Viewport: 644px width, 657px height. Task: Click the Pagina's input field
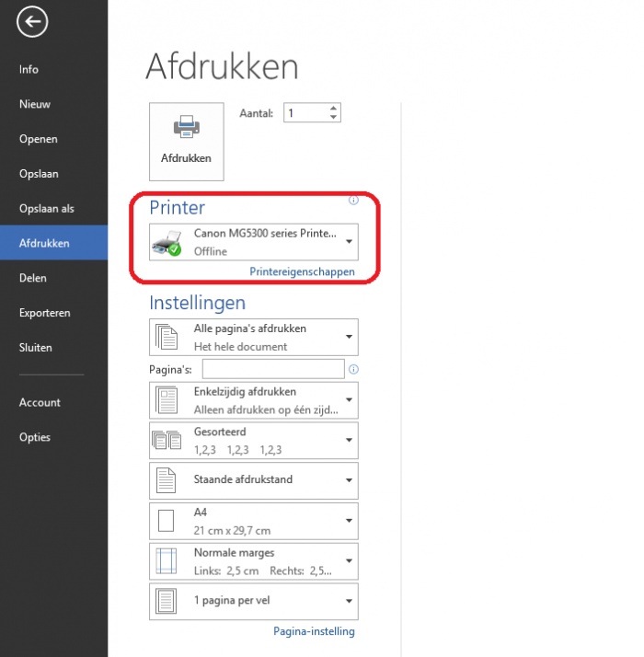[273, 369]
